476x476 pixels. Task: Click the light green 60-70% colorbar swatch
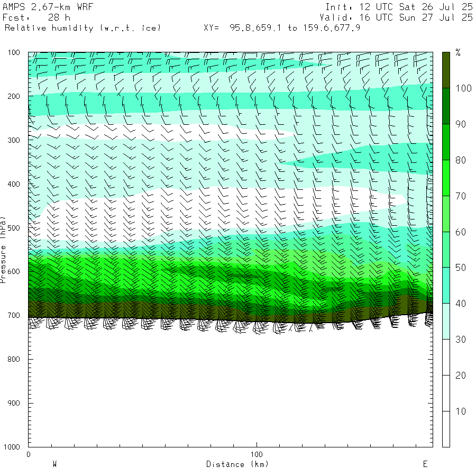pos(446,214)
